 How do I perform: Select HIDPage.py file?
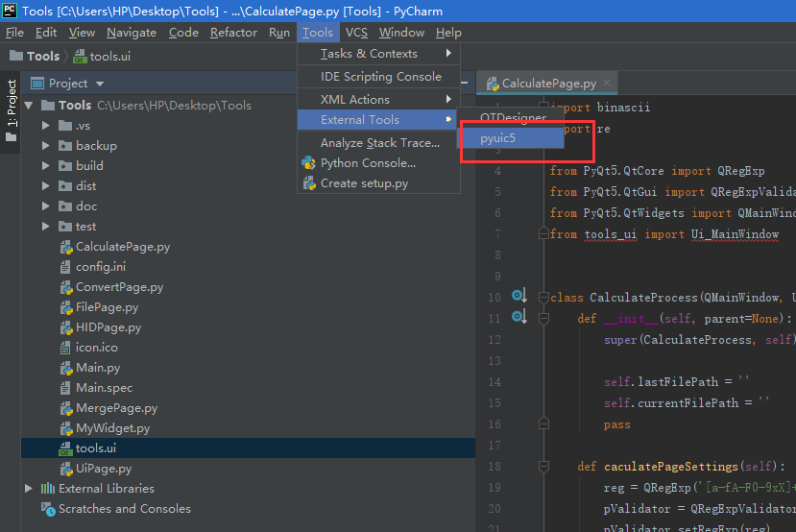pos(109,327)
